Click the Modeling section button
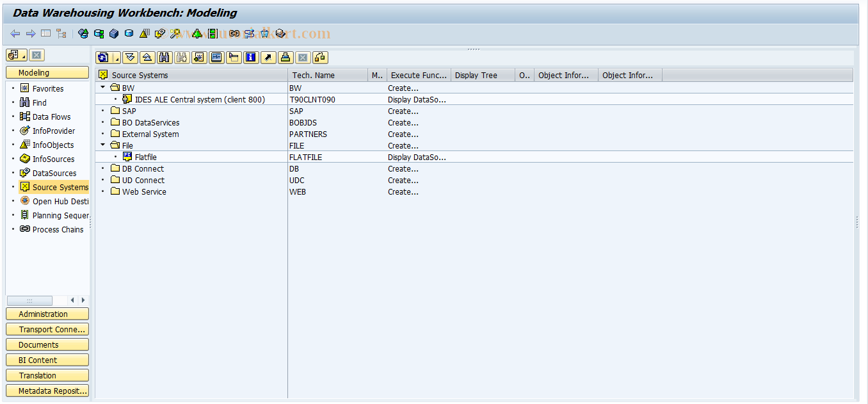 pos(47,72)
